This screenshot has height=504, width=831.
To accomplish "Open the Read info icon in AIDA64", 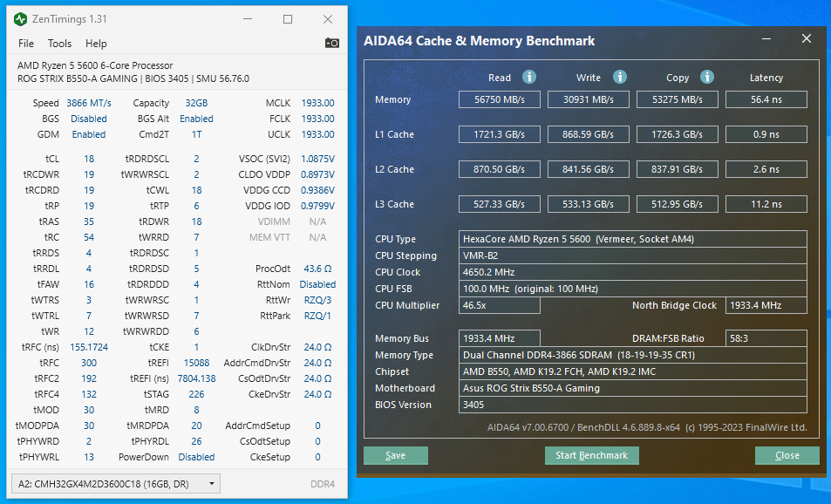I will [529, 77].
